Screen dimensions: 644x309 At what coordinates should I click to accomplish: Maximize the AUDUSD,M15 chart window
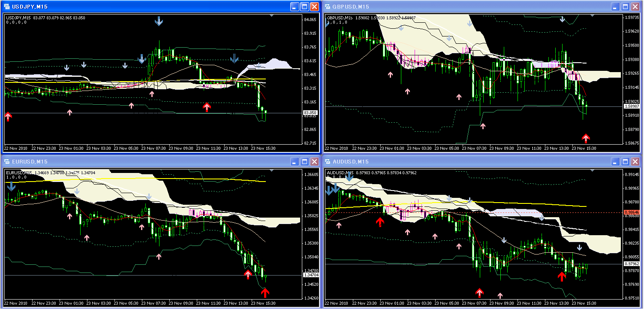click(625, 161)
